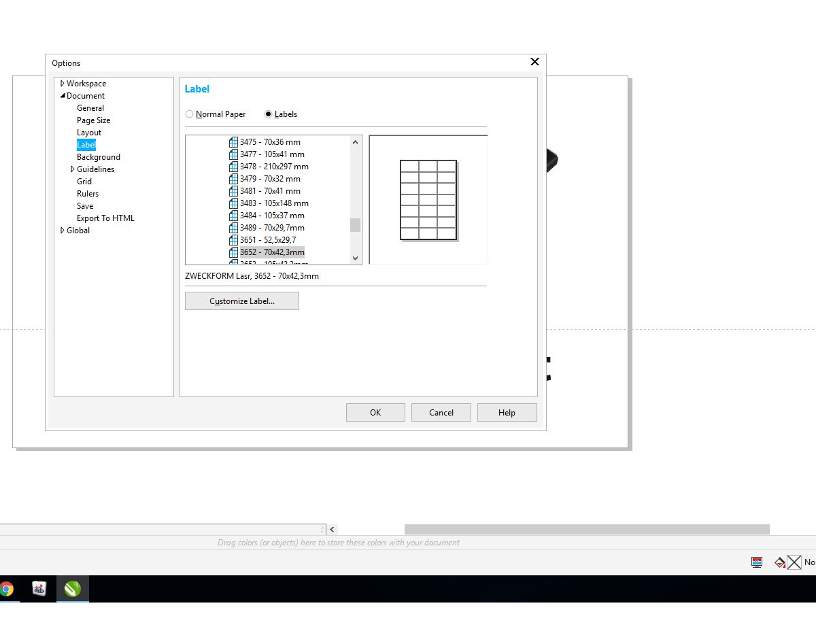Open Google Chrome from the taskbar
This screenshot has width=816, height=644.
[7, 589]
